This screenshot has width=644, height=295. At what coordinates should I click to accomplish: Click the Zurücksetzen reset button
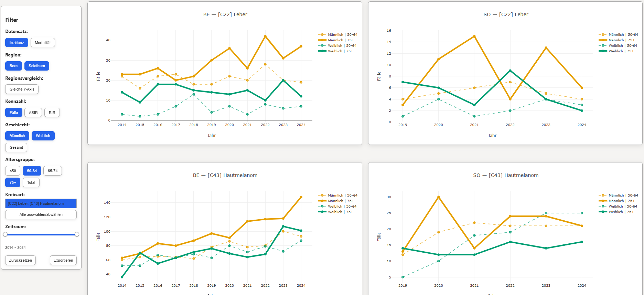(x=20, y=260)
